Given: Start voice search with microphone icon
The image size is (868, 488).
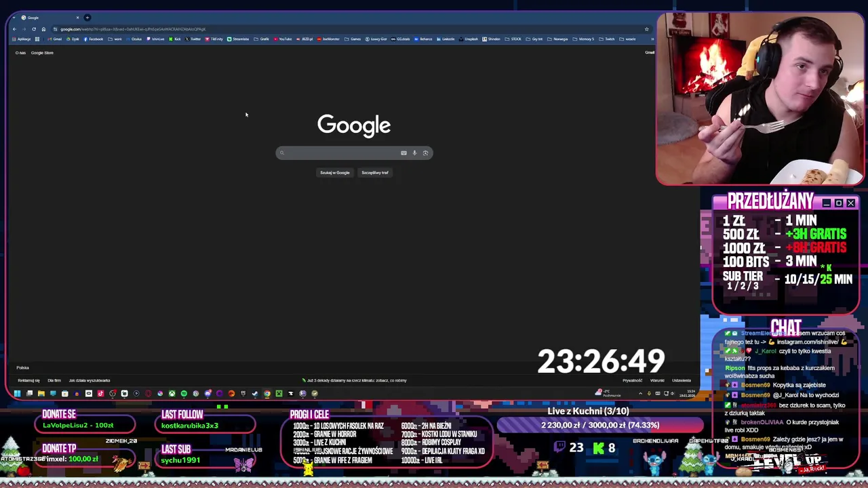Looking at the screenshot, I should tap(414, 153).
